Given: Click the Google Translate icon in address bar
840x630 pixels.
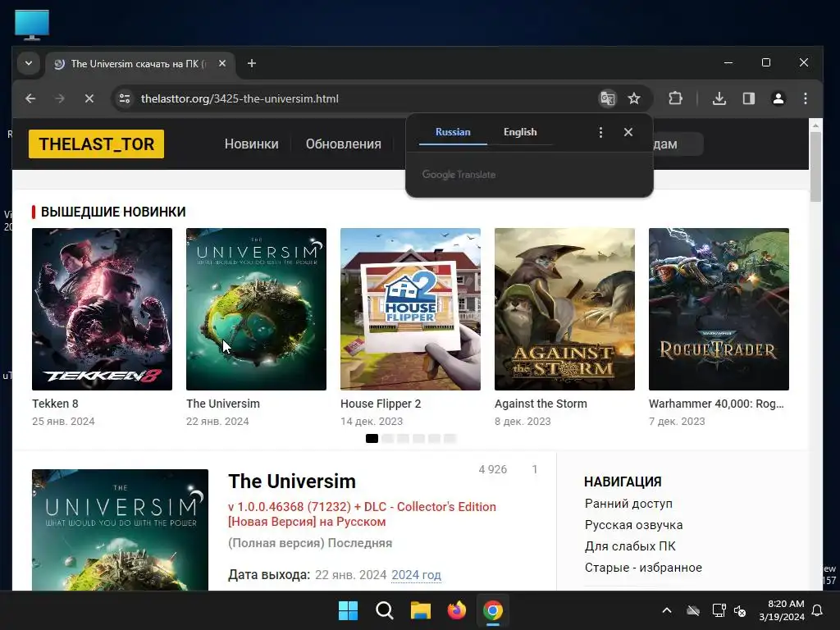Looking at the screenshot, I should pyautogui.click(x=608, y=98).
